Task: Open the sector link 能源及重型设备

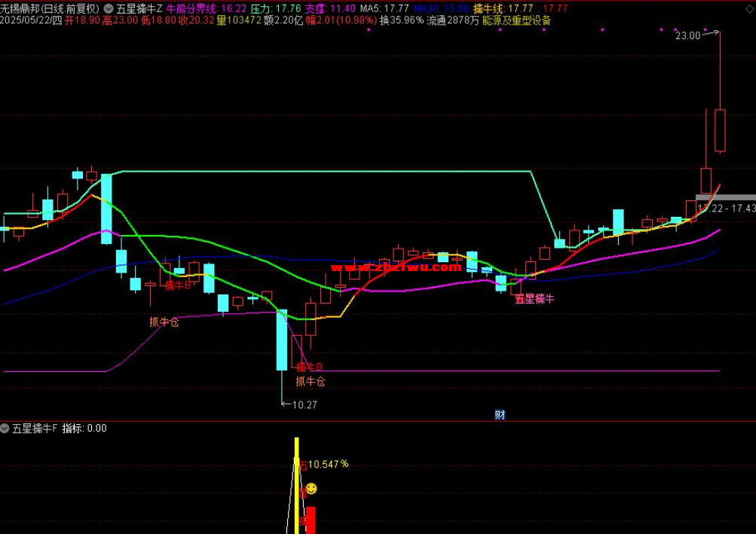Action: click(x=516, y=21)
